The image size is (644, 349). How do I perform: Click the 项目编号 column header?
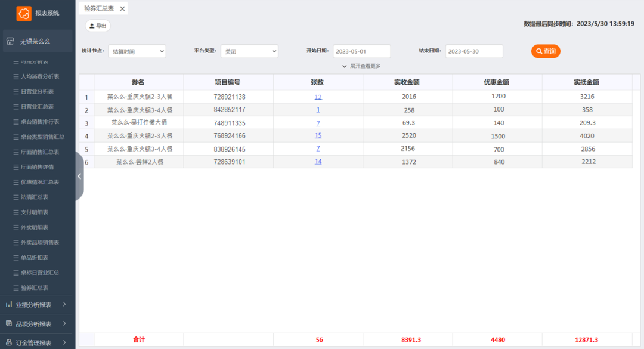[228, 82]
